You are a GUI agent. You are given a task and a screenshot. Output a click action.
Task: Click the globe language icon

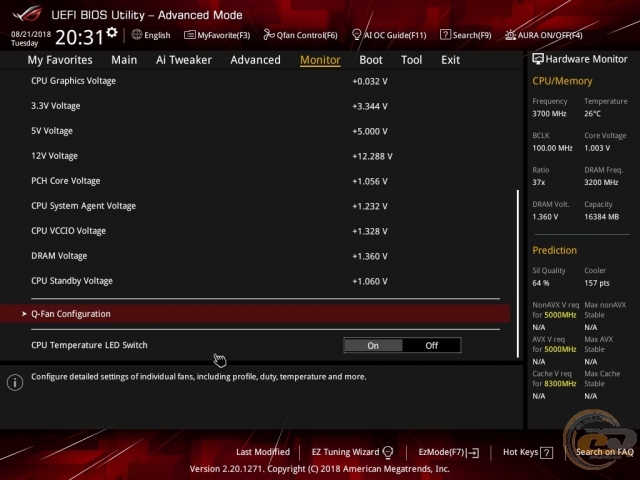[x=137, y=35]
